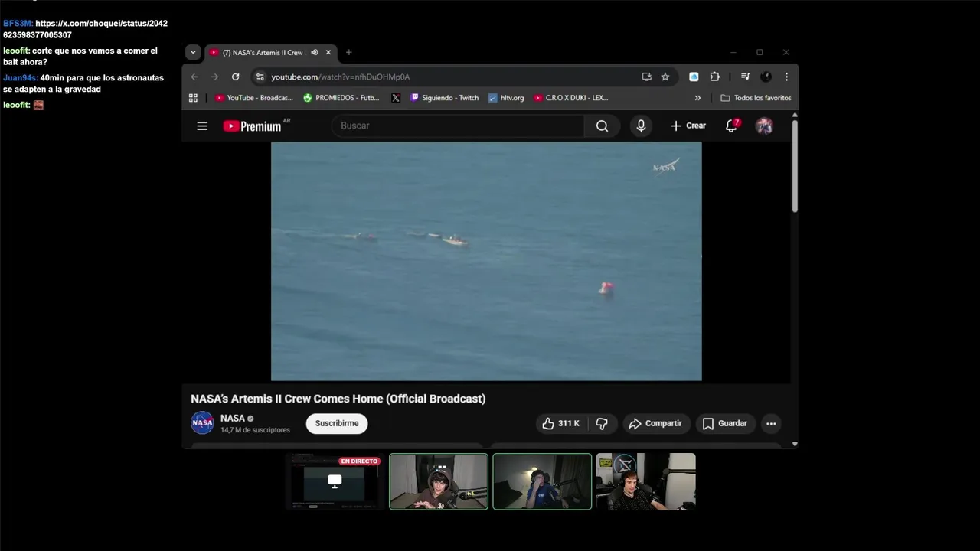Image resolution: width=980 pixels, height=551 pixels.
Task: Click the youtube.com address bar URL
Action: pyautogui.click(x=341, y=77)
